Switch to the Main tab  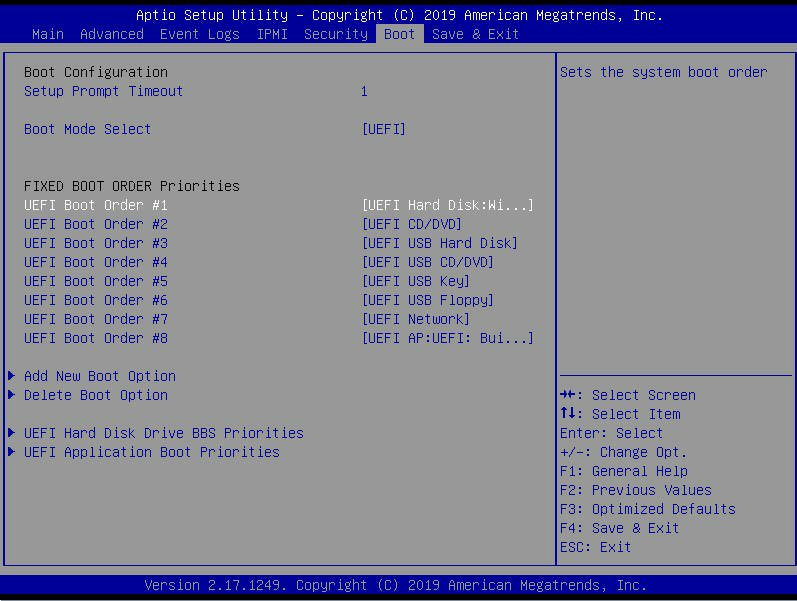point(48,34)
